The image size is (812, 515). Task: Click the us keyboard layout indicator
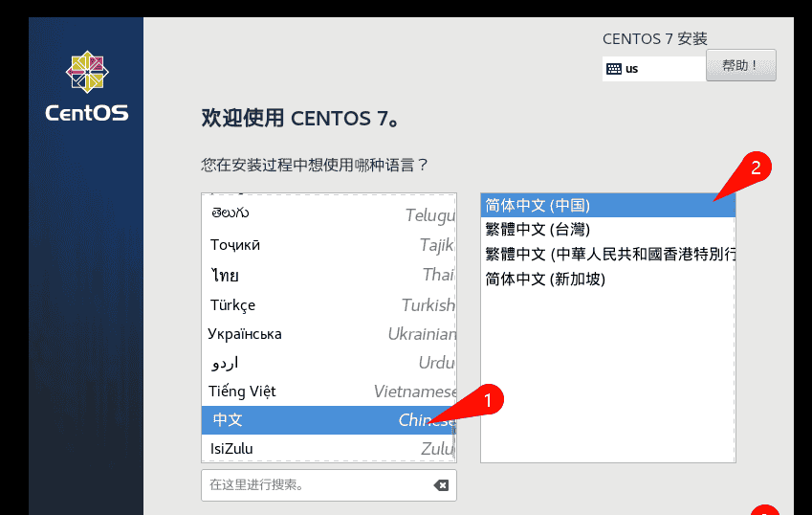(632, 69)
